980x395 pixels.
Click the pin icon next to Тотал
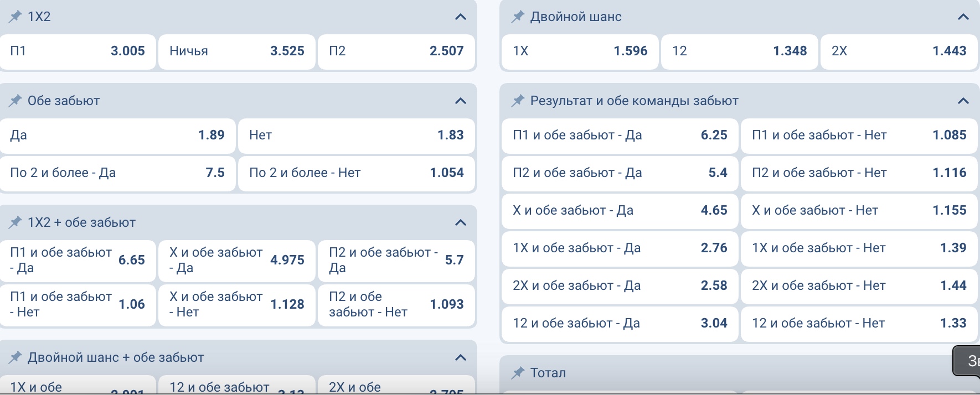517,372
